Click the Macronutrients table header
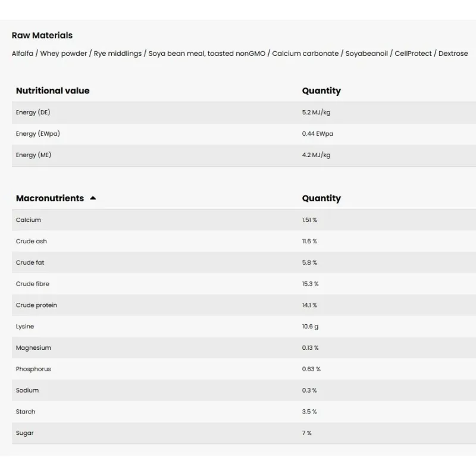Viewport: 476px width, 476px height. point(50,198)
